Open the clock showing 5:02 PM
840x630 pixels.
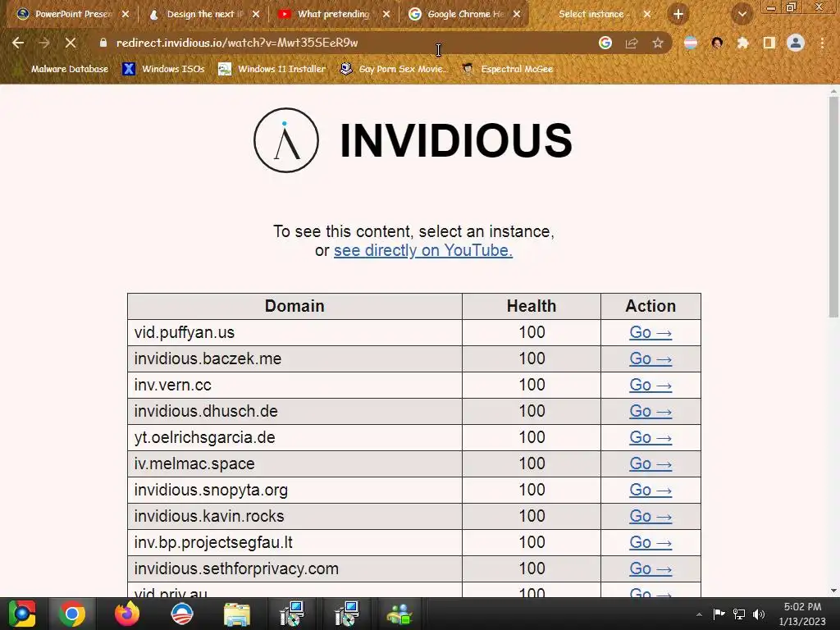click(x=802, y=614)
